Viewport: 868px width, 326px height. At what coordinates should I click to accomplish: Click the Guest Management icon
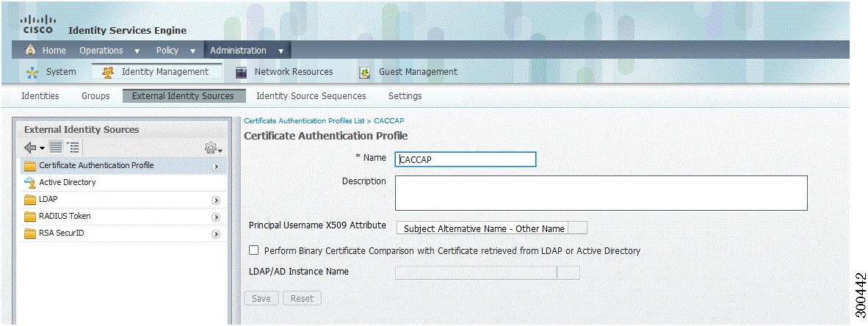(365, 73)
